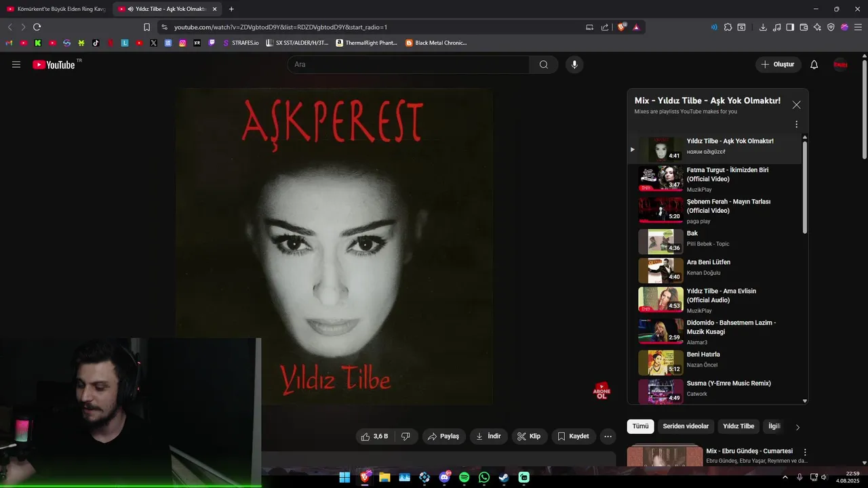Open the Black Metal Chronic... bookmark
The height and width of the screenshot is (488, 868).
pos(437,43)
